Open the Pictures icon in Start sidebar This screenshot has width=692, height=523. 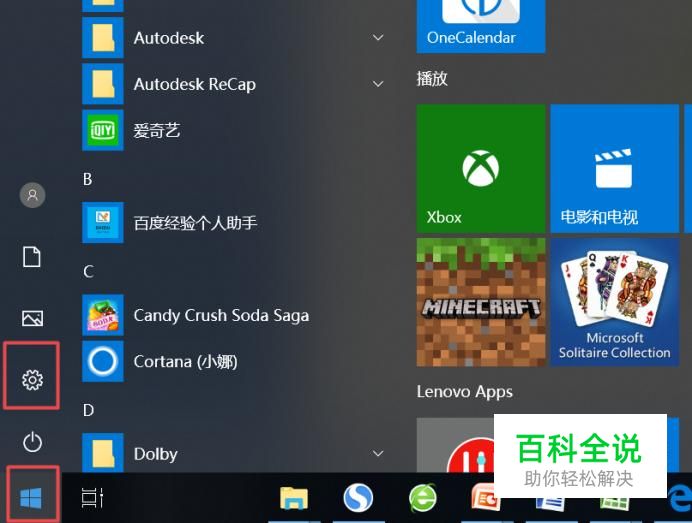point(32,318)
